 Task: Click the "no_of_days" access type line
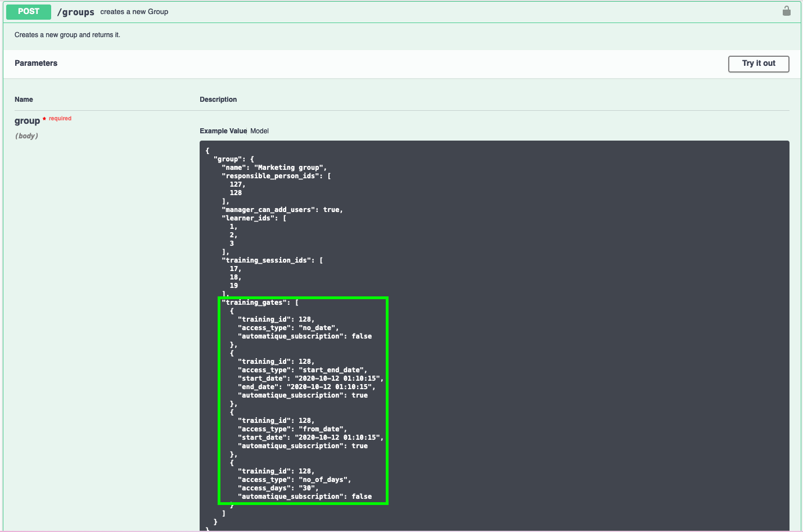coord(294,480)
